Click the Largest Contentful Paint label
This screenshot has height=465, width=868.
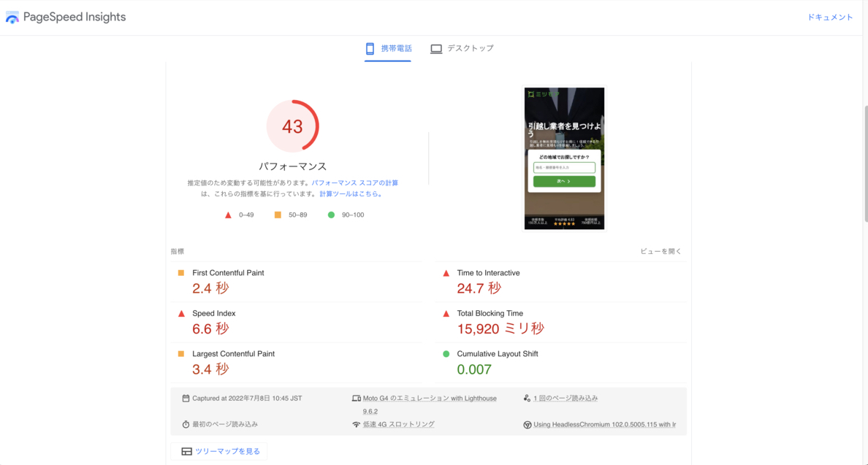pyautogui.click(x=233, y=354)
